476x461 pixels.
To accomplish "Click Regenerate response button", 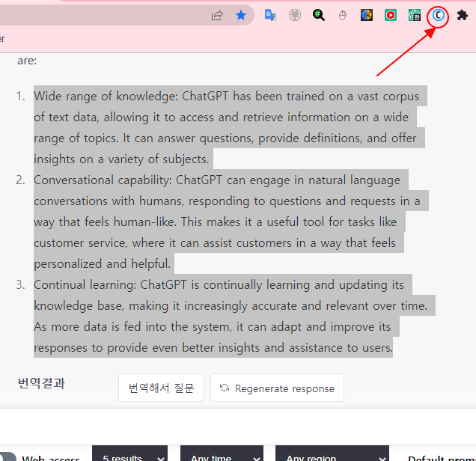I will (277, 388).
